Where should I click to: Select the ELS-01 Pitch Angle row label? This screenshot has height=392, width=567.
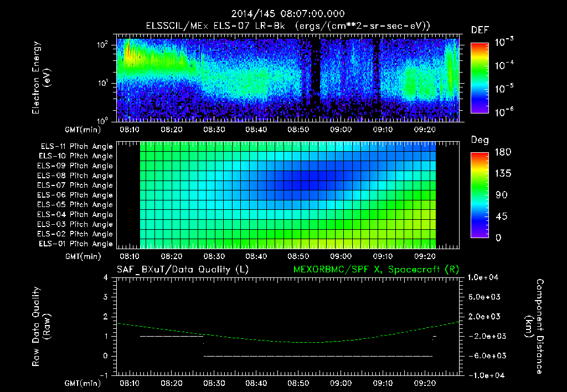(x=76, y=244)
